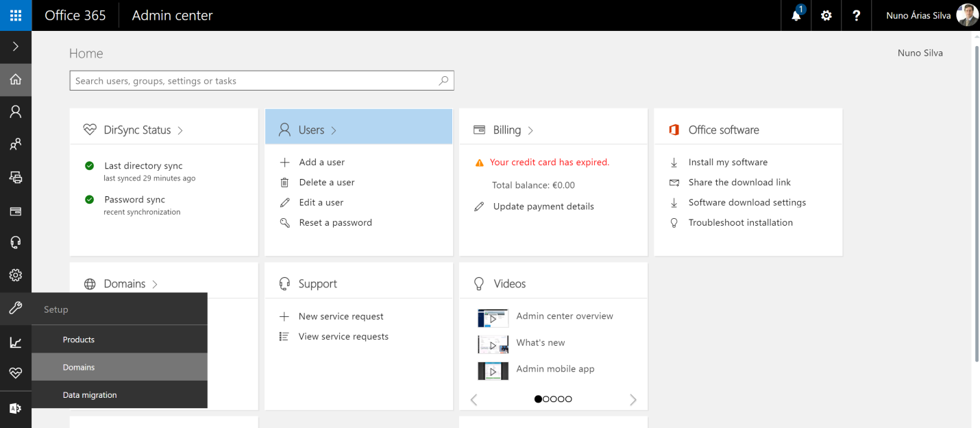Click the Support card headset icon
980x428 pixels.
pos(284,283)
